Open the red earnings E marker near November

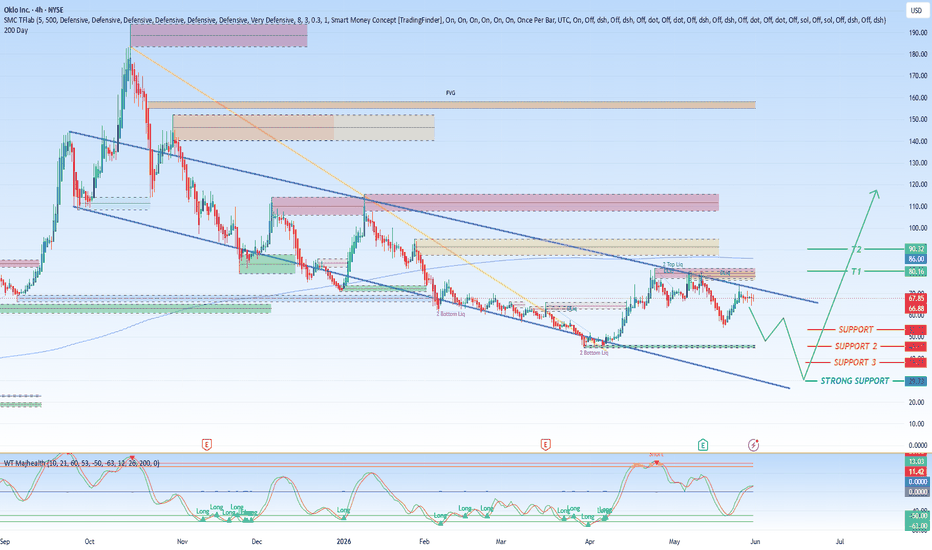[x=207, y=444]
